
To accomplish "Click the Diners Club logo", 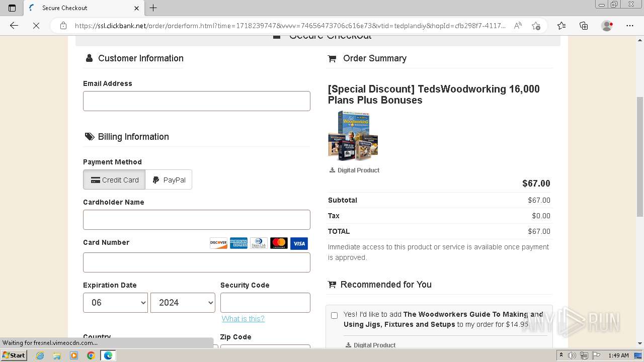I will pos(259,243).
